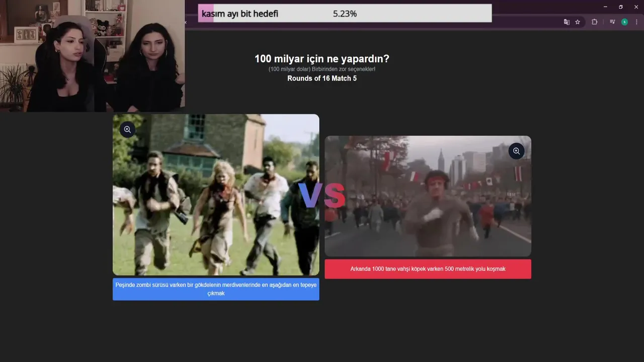
Task: Click the webcam overlay video
Action: click(92, 56)
